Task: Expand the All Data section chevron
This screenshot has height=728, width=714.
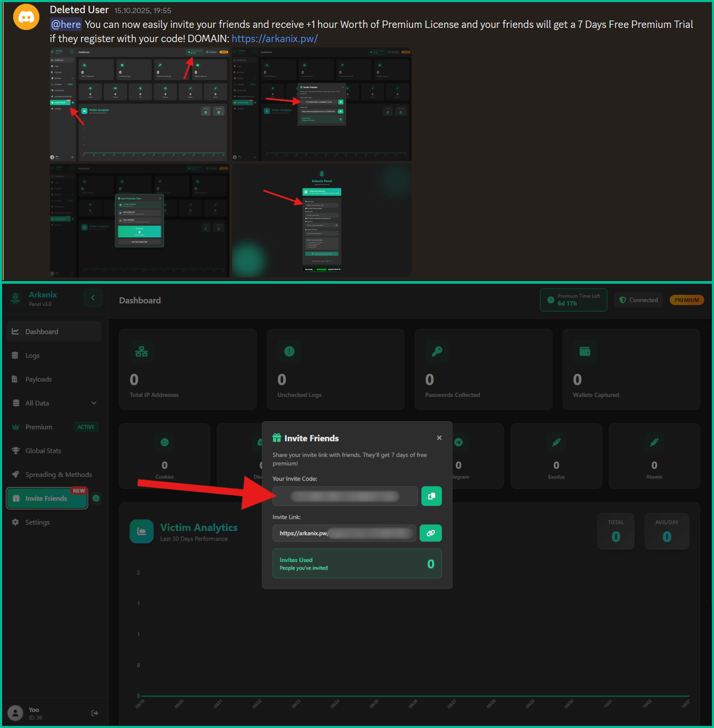Action: pos(94,403)
